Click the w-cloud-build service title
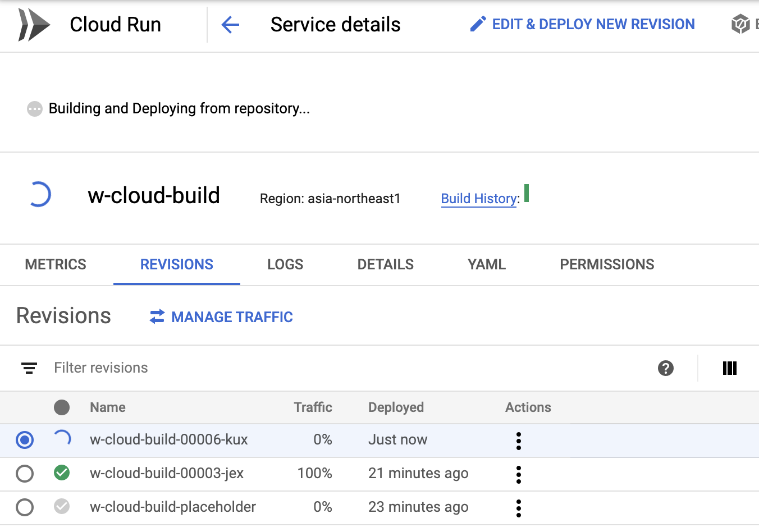Screen dimensions: 759x532 pos(154,195)
